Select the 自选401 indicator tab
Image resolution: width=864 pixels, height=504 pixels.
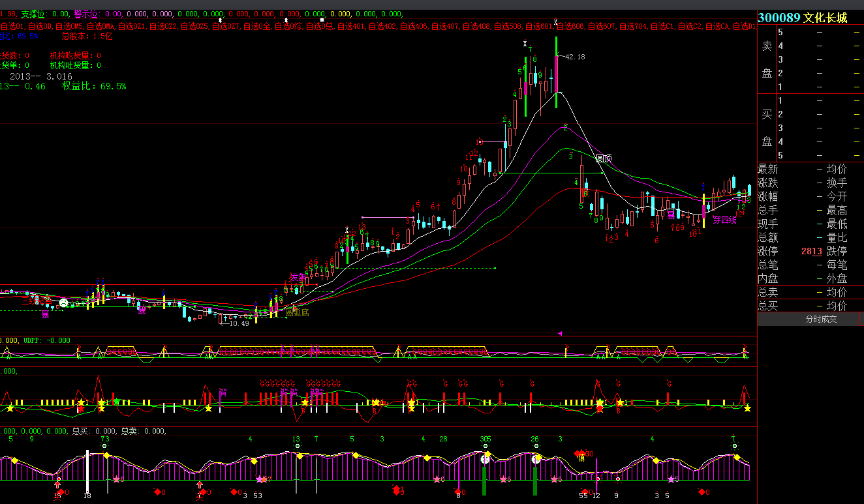point(351,27)
